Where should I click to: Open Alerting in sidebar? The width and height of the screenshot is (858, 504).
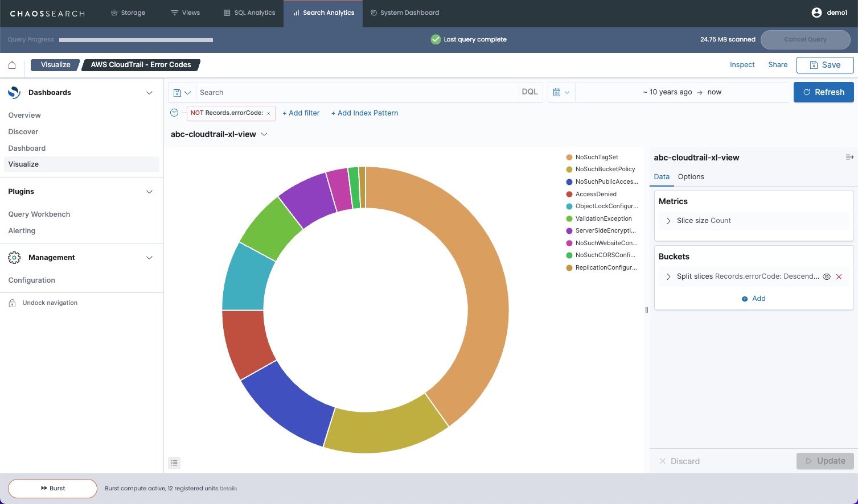22,230
